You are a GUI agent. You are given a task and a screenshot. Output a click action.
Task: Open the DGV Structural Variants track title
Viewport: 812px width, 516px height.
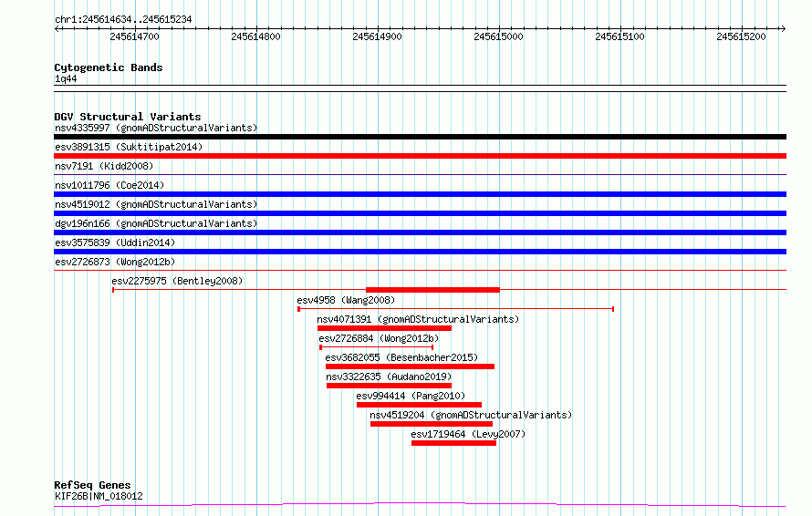(x=128, y=117)
